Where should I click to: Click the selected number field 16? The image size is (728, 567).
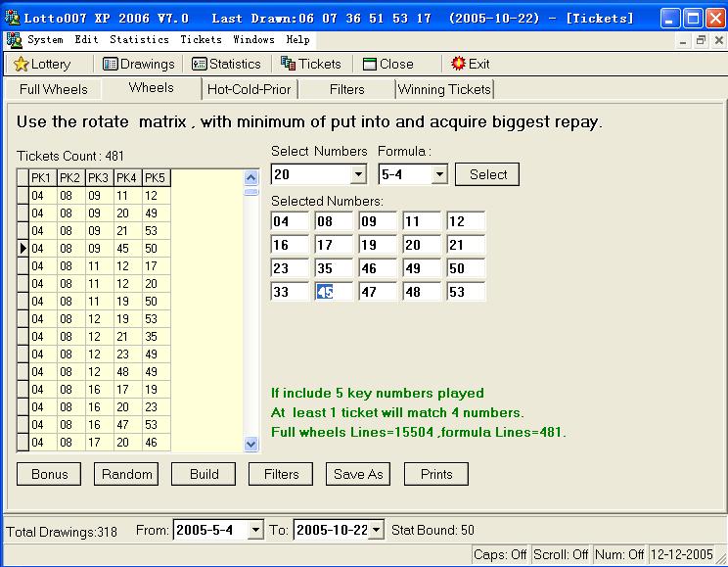point(290,245)
